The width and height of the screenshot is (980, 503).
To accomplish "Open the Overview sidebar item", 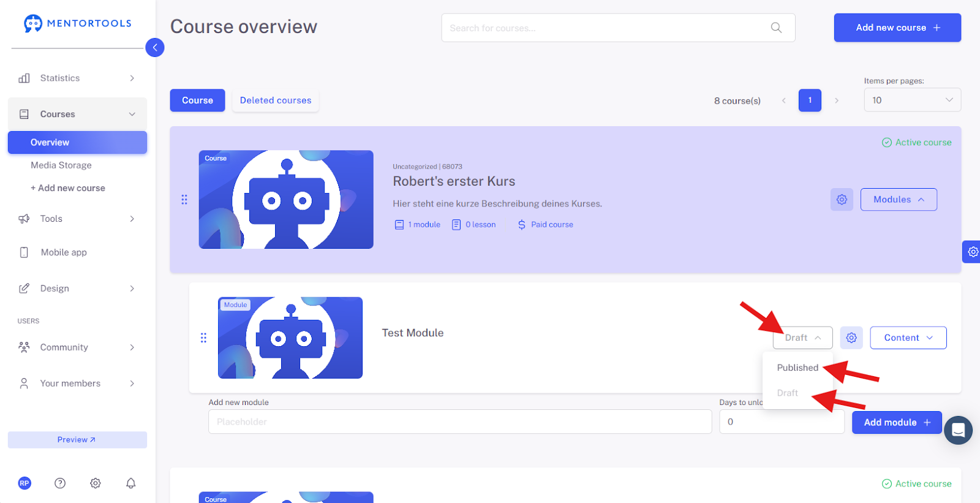I will (77, 142).
